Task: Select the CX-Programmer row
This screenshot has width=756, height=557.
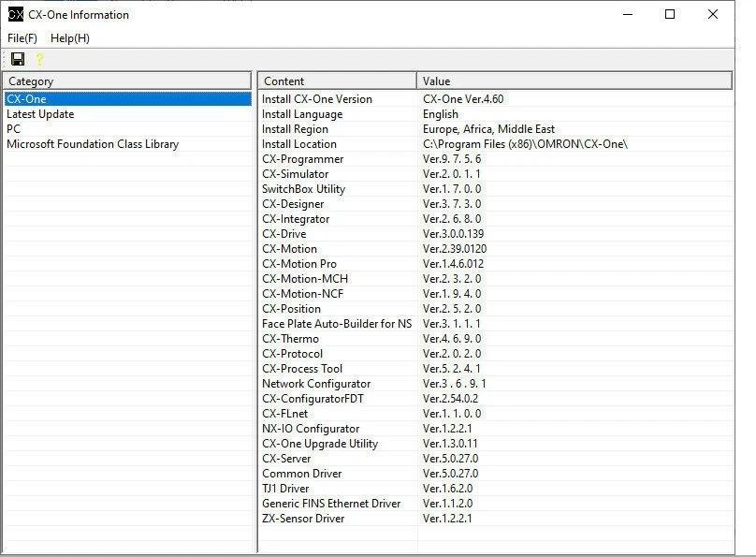Action: [302, 159]
